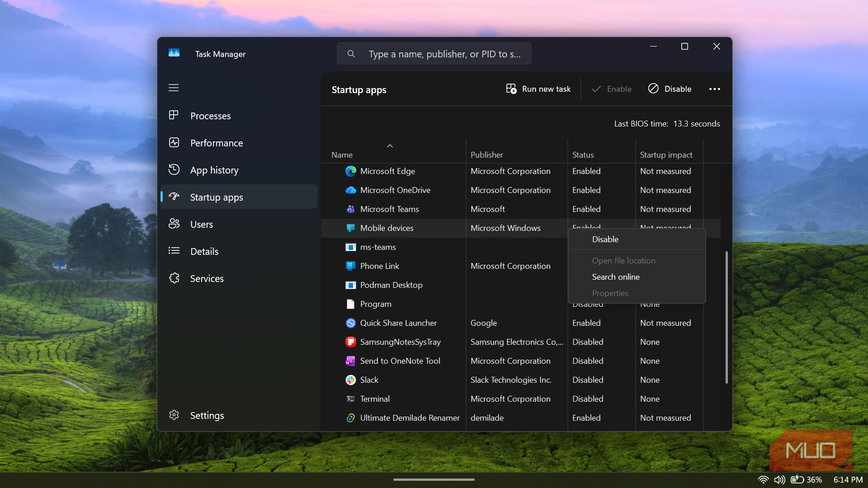Click the Program file icon
The width and height of the screenshot is (868, 488).
coord(350,304)
